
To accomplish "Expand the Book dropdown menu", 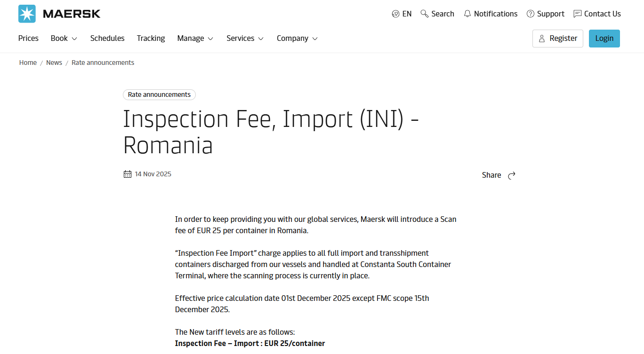I will pos(64,39).
